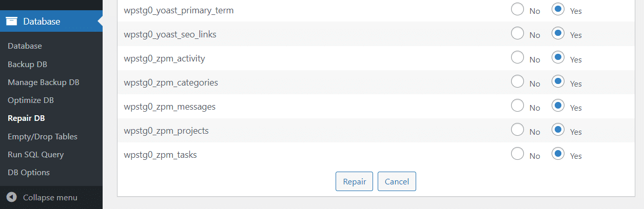Click the Repair button
This screenshot has width=644, height=209.
[354, 181]
